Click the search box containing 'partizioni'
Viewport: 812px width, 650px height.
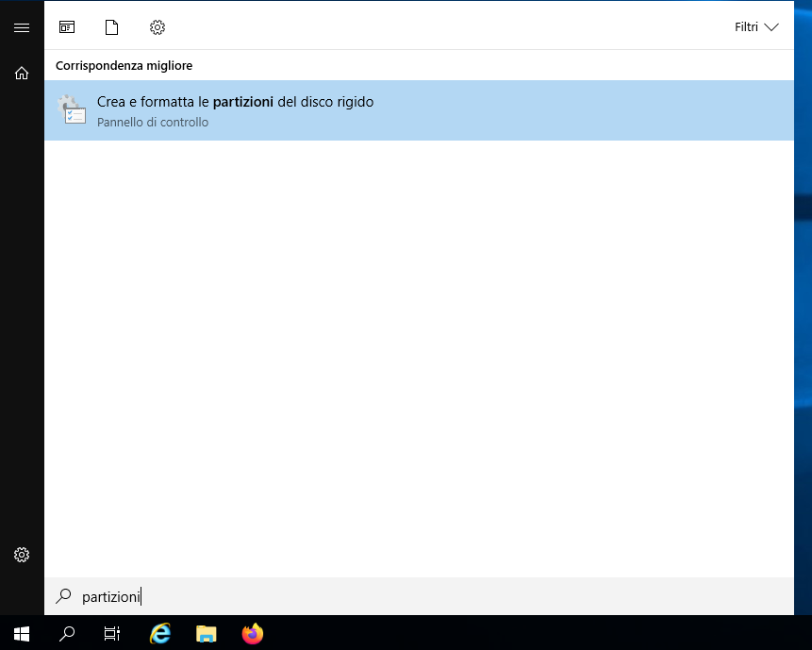[x=419, y=596]
